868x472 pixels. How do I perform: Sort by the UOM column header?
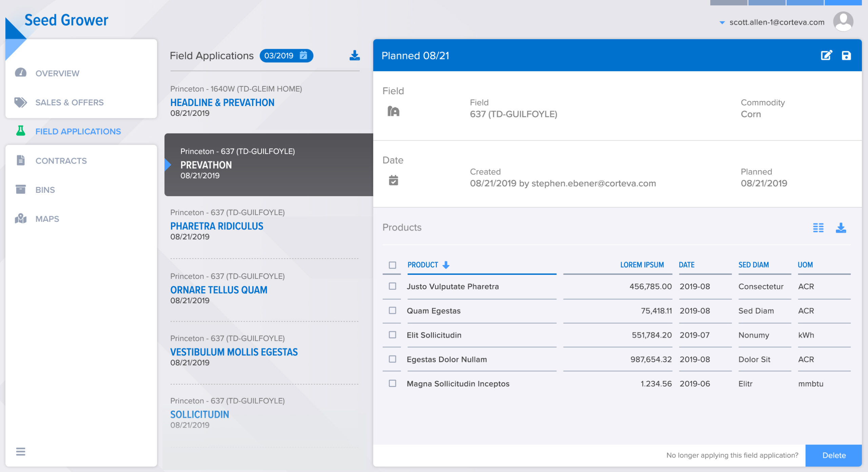click(x=805, y=265)
